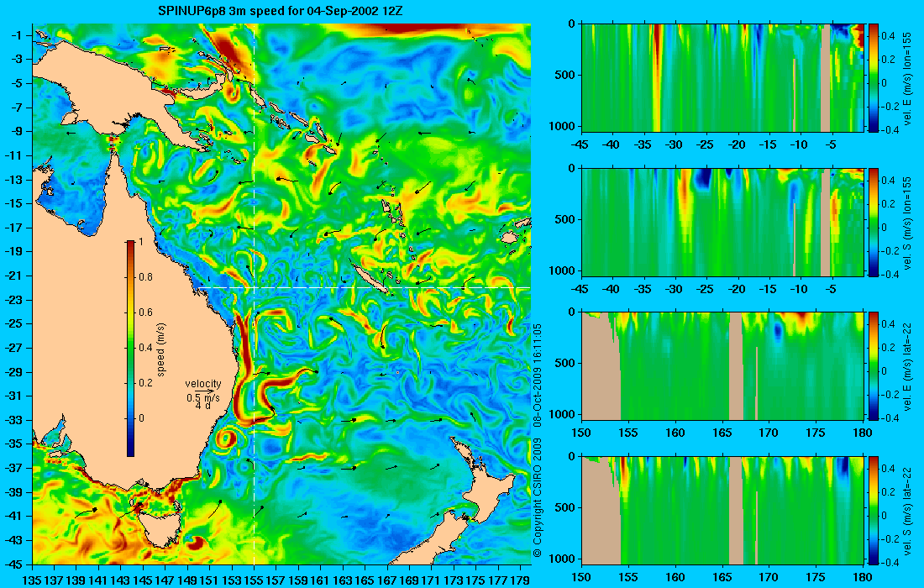Click the "-25" tick under the top vel. E lon=155 panel
The height and width of the screenshot is (588, 924).
tap(706, 144)
